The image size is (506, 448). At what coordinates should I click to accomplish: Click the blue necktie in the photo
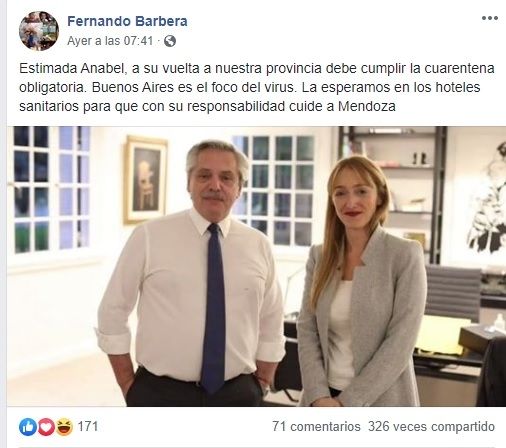pos(213,308)
